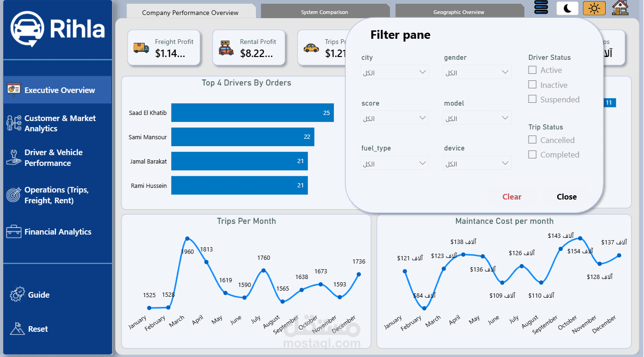Switch to Geographic Overview tab
644x357 pixels.
point(459,12)
